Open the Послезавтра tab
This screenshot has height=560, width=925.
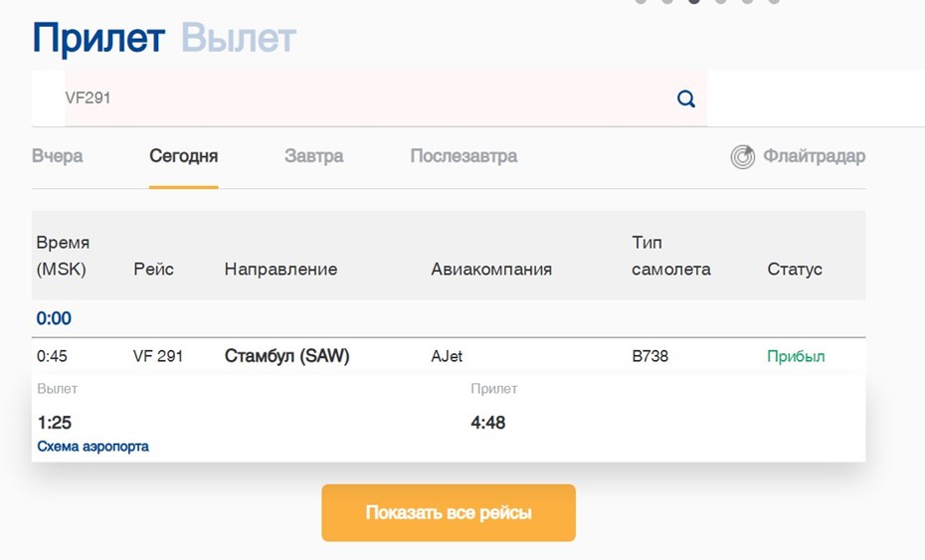pyautogui.click(x=463, y=156)
